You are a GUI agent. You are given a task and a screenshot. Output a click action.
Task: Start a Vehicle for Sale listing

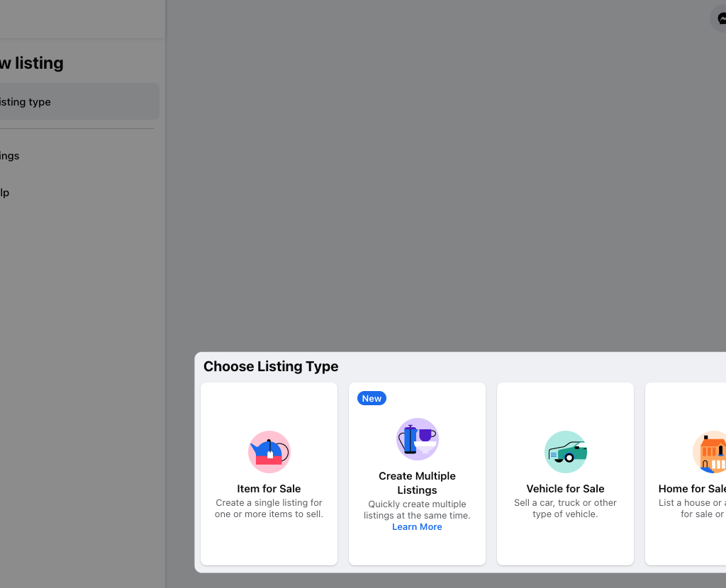565,473
